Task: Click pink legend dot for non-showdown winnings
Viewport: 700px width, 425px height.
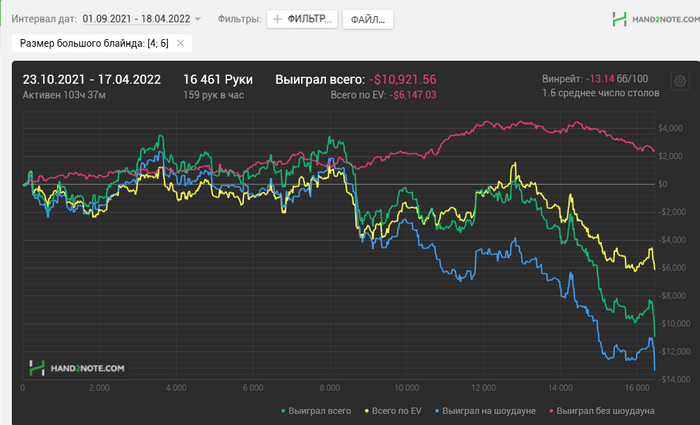Action: pyautogui.click(x=551, y=411)
